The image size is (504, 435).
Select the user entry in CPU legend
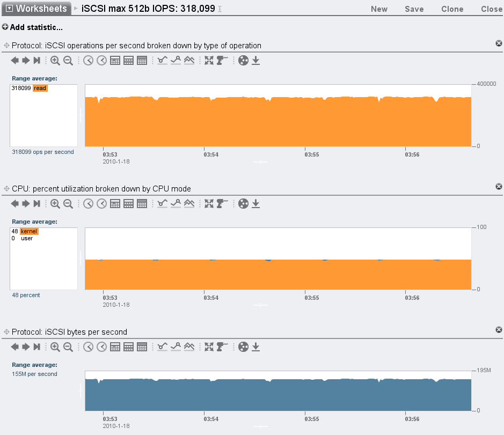click(x=27, y=238)
